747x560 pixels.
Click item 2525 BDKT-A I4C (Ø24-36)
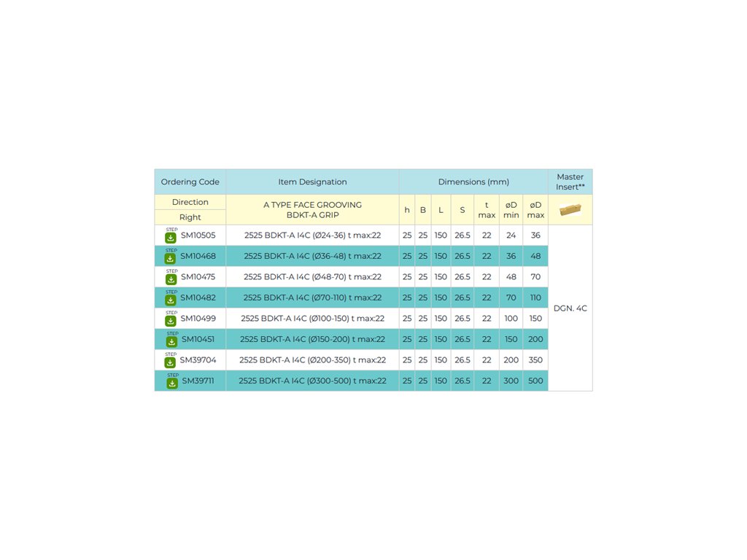[x=312, y=236]
